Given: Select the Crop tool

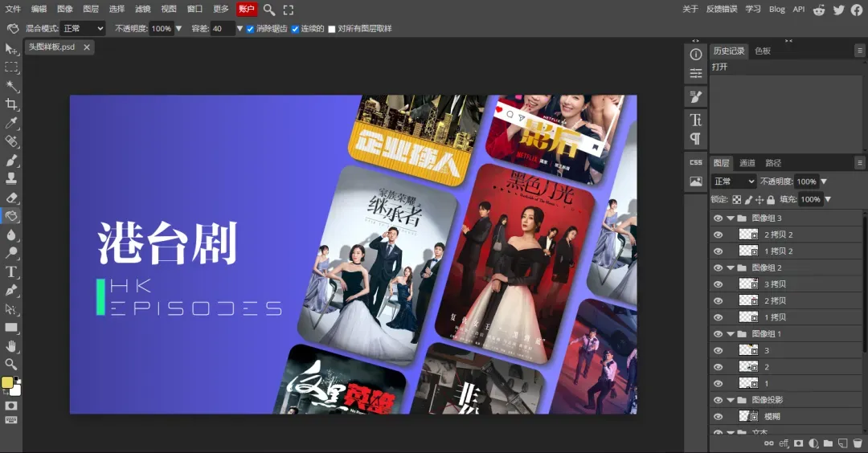Looking at the screenshot, I should point(11,104).
